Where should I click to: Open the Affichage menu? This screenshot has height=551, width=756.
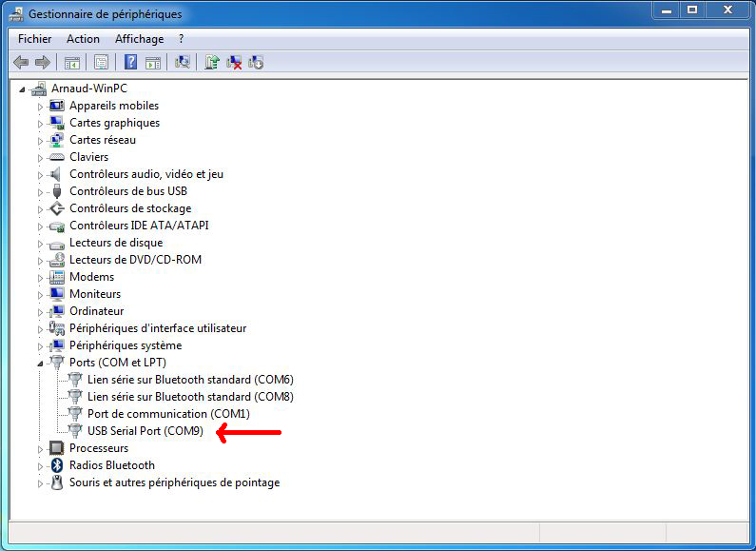(x=139, y=39)
